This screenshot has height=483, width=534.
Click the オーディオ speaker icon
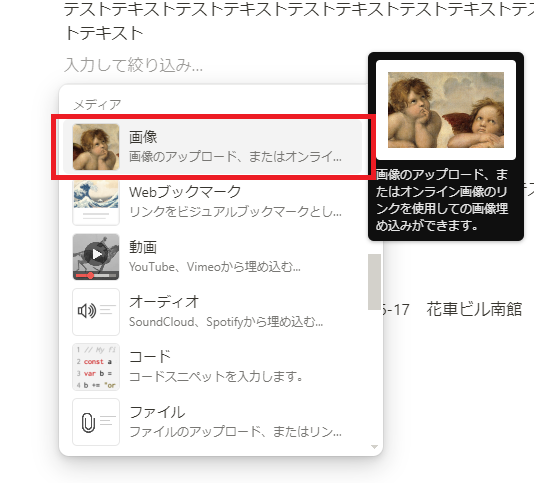click(x=96, y=312)
